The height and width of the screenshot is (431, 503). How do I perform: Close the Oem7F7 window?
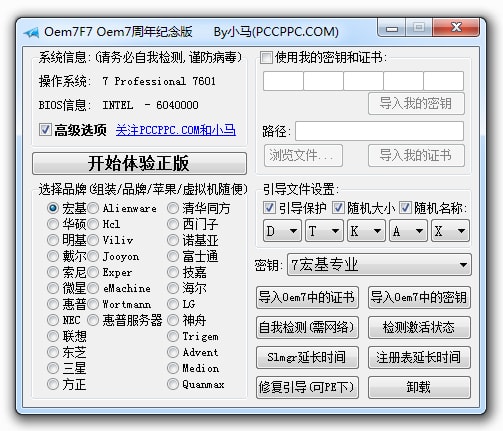click(456, 27)
